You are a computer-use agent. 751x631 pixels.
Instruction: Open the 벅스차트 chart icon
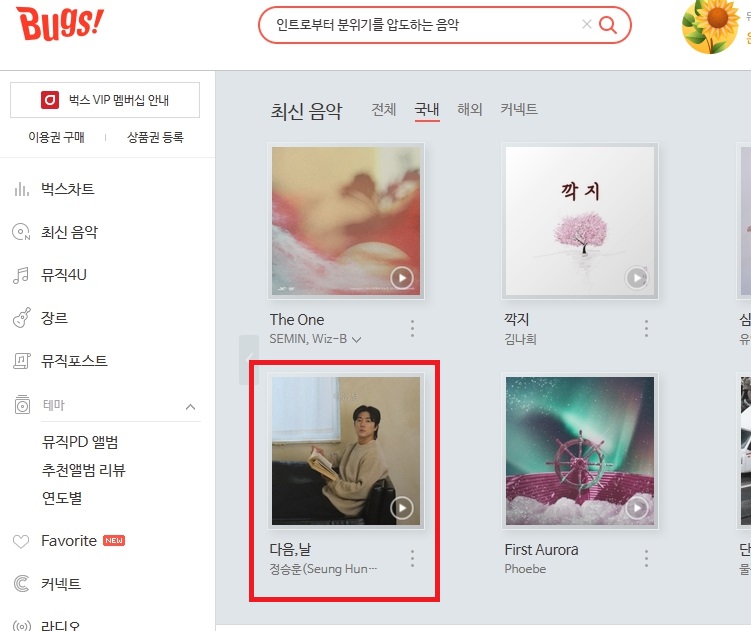[x=22, y=189]
